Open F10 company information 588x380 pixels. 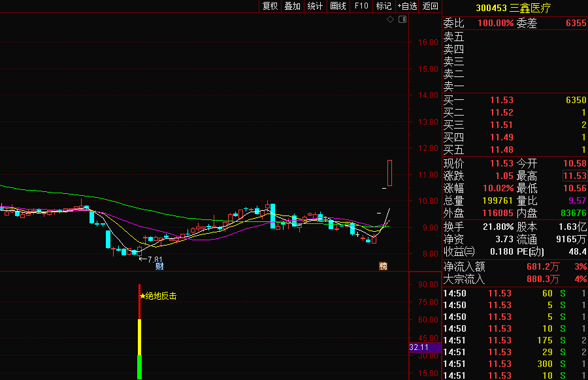click(x=361, y=7)
